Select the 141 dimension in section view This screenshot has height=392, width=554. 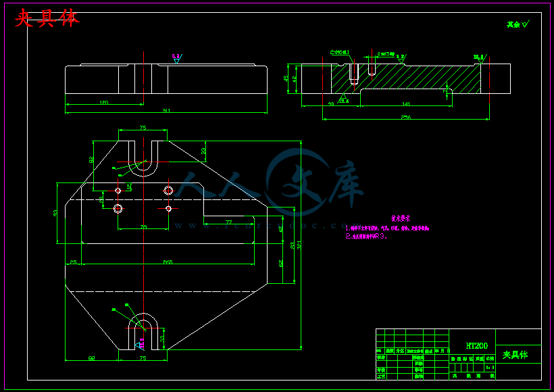pos(406,103)
